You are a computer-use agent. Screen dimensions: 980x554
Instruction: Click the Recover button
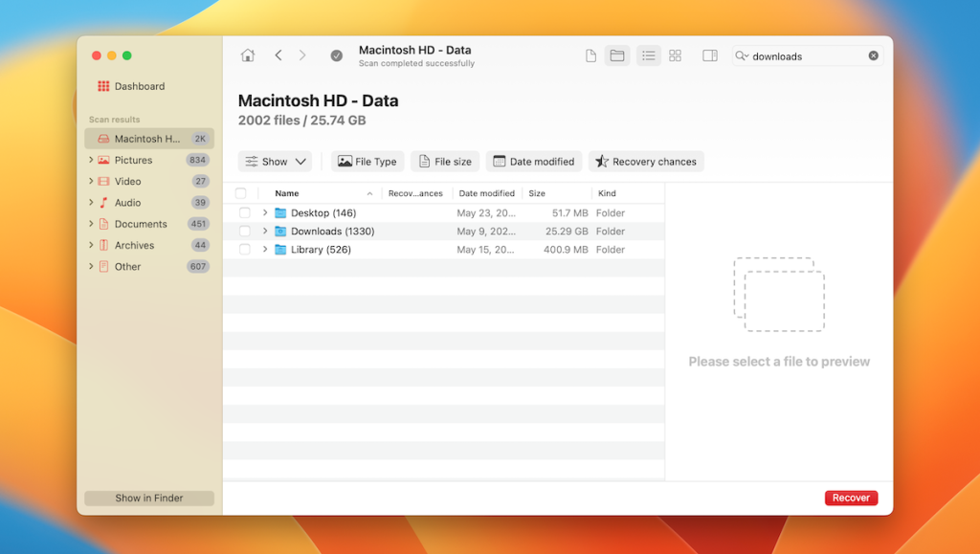[x=850, y=498]
